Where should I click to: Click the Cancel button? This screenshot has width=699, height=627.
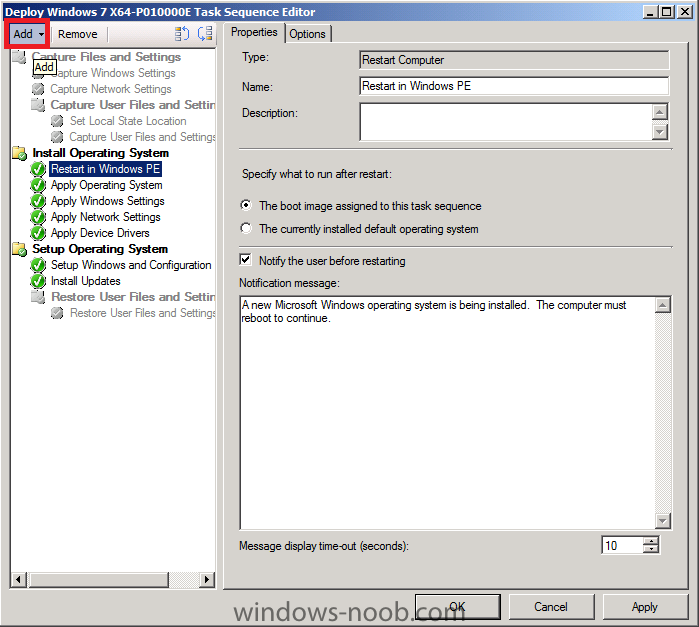pyautogui.click(x=551, y=607)
